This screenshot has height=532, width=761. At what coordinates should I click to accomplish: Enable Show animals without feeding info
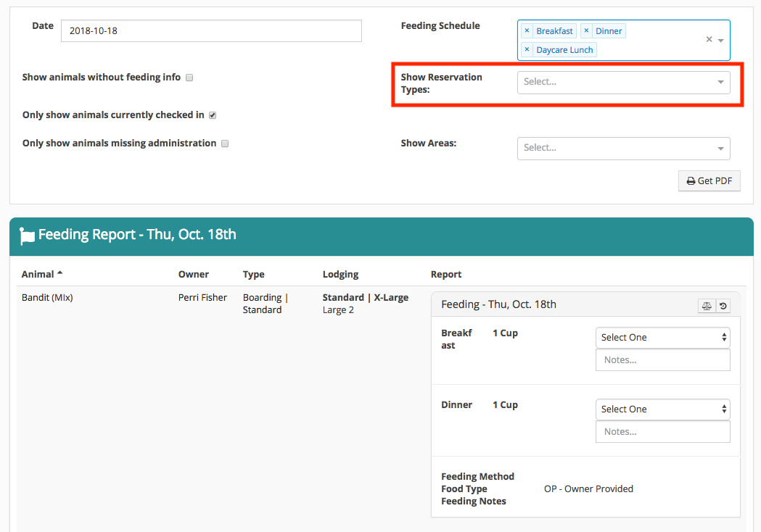point(189,77)
